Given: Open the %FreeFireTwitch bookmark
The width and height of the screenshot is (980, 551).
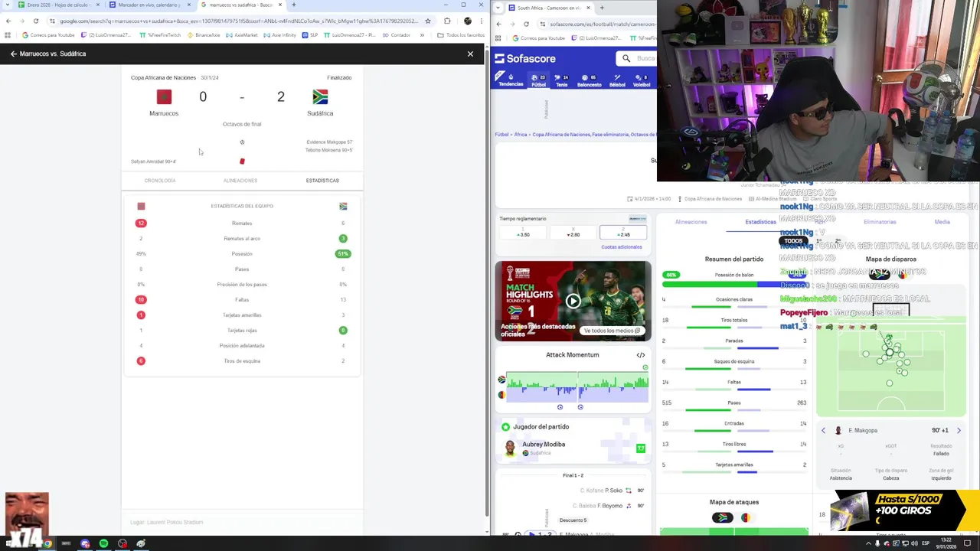Looking at the screenshot, I should click(161, 35).
